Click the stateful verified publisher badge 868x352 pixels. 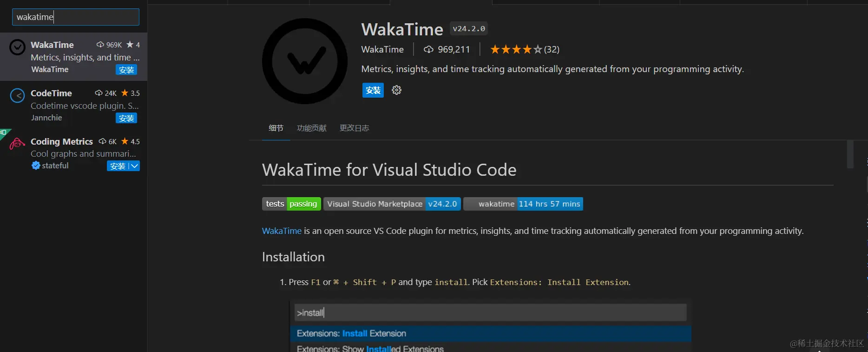click(x=36, y=166)
